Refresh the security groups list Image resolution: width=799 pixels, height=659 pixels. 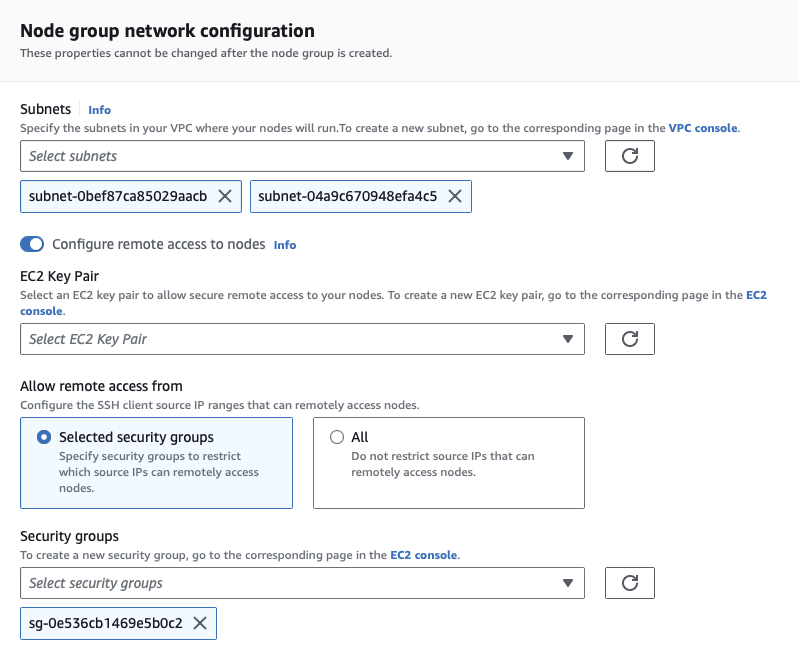pos(629,583)
